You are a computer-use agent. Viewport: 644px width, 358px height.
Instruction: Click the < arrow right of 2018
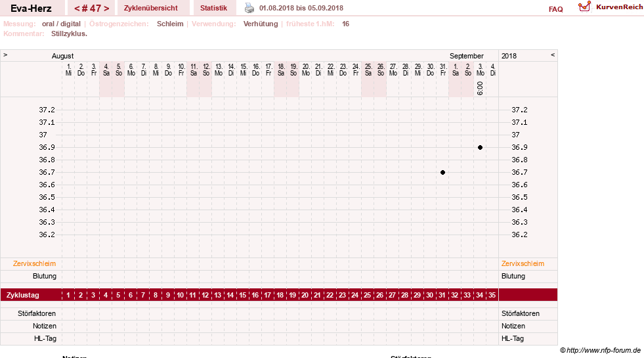(553, 55)
